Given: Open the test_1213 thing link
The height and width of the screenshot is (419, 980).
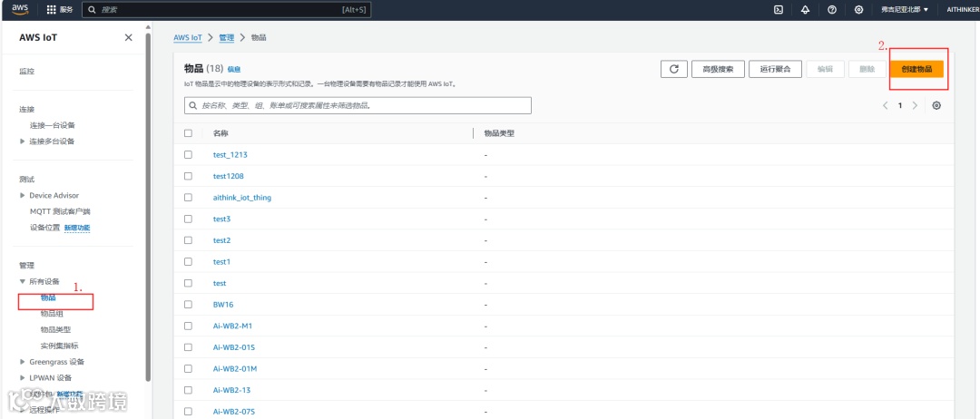Looking at the screenshot, I should click(x=230, y=154).
